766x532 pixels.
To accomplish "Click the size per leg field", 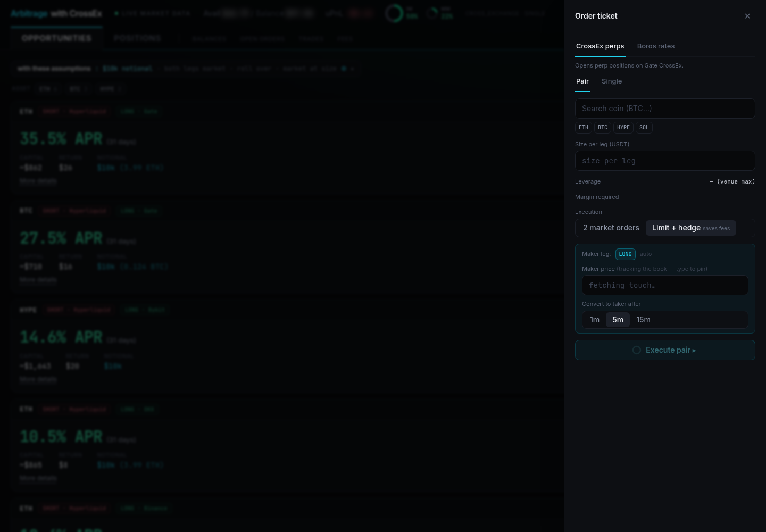I will (x=665, y=161).
